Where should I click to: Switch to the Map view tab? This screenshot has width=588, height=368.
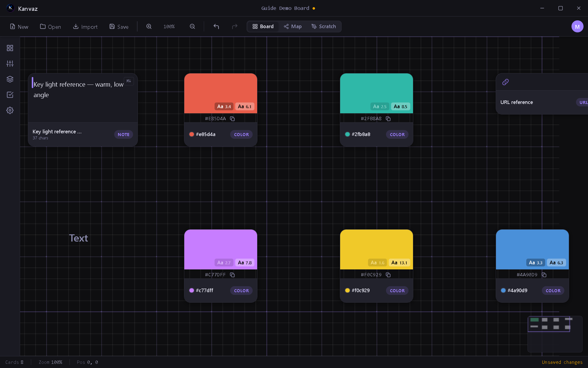293,26
